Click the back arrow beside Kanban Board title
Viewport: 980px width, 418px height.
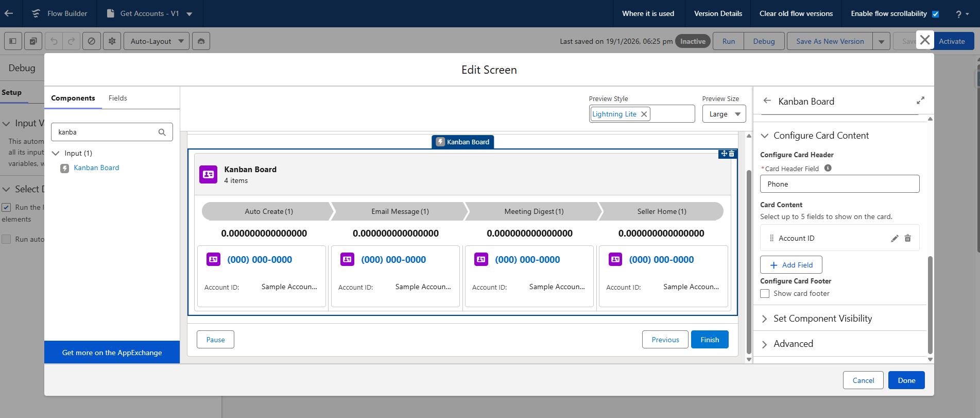[x=767, y=101]
